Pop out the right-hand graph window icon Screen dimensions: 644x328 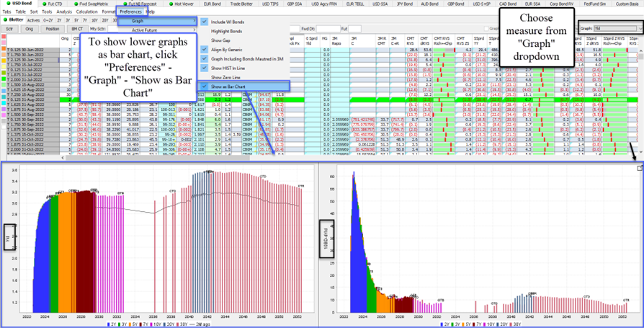pyautogui.click(x=639, y=168)
